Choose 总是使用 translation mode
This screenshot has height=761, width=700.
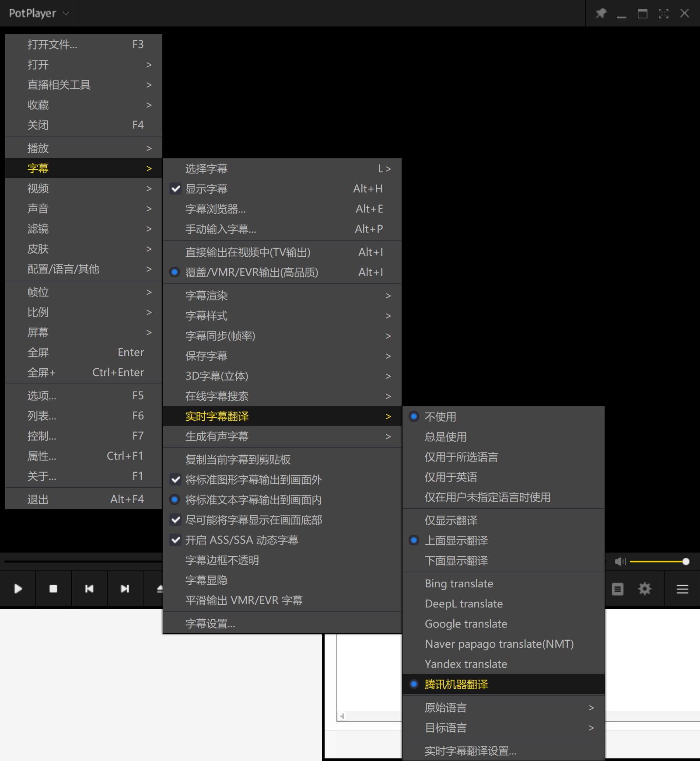(x=504, y=437)
